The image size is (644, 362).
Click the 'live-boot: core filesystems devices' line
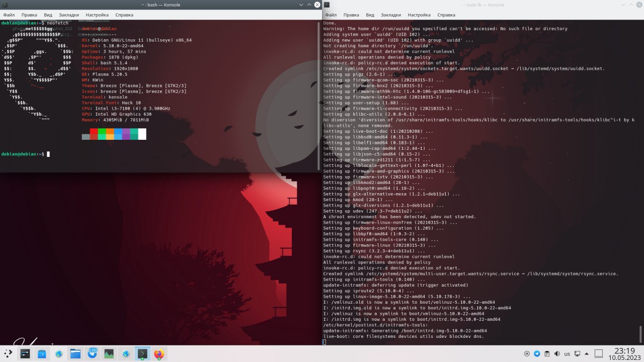pos(404,336)
